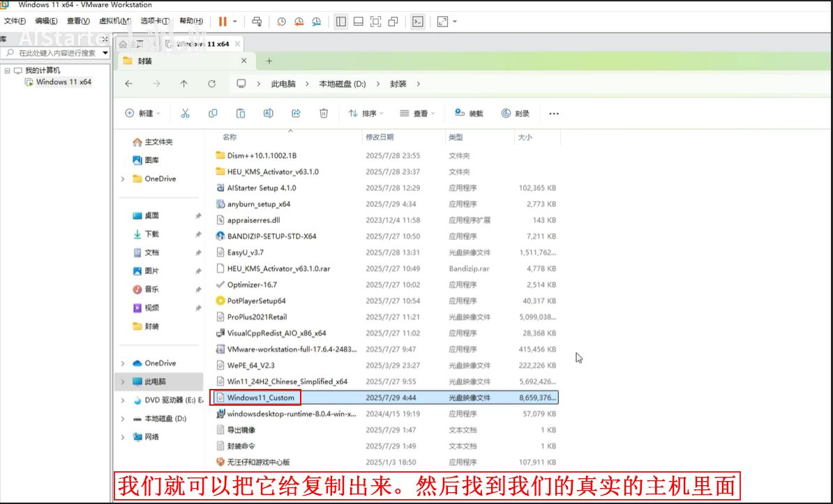This screenshot has height=504, width=833.
Task: Open the 编辑 menu in VMware
Action: tap(47, 22)
